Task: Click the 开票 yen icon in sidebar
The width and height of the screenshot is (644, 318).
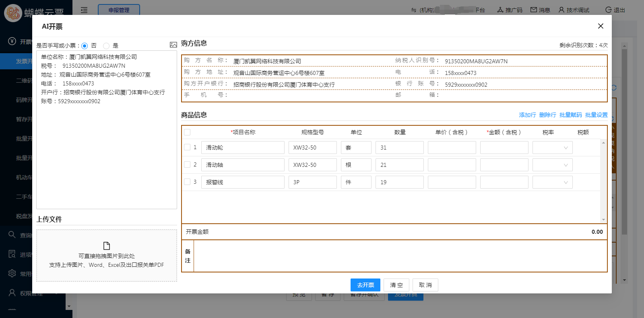Action: (x=12, y=41)
